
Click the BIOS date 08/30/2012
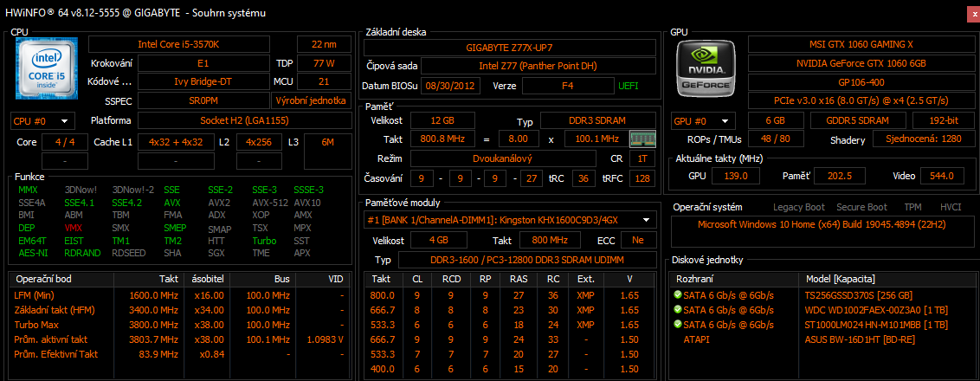point(451,86)
